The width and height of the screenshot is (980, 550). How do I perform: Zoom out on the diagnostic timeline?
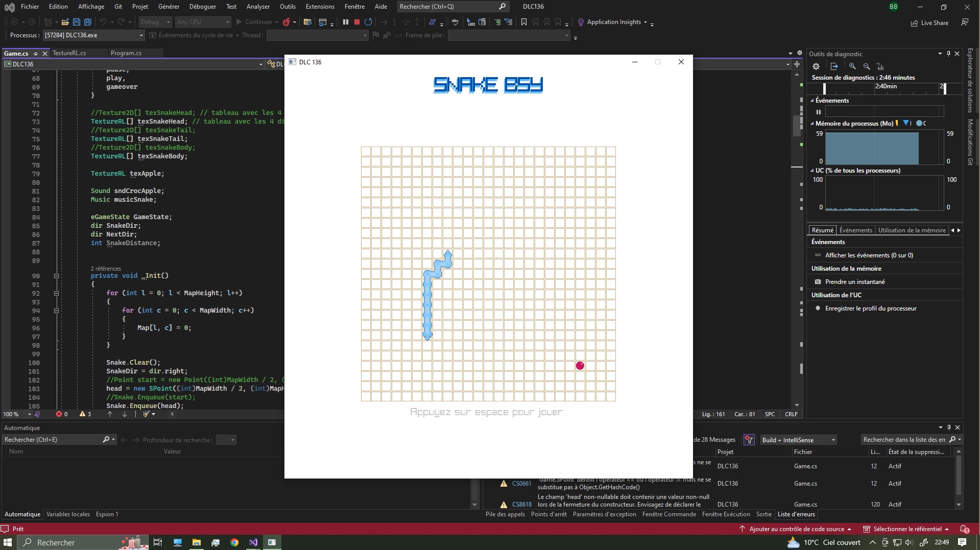click(x=867, y=66)
